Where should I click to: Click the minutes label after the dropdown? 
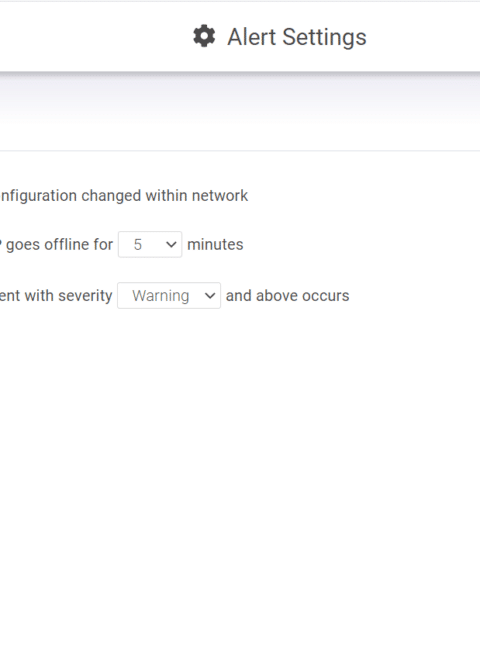[215, 245]
